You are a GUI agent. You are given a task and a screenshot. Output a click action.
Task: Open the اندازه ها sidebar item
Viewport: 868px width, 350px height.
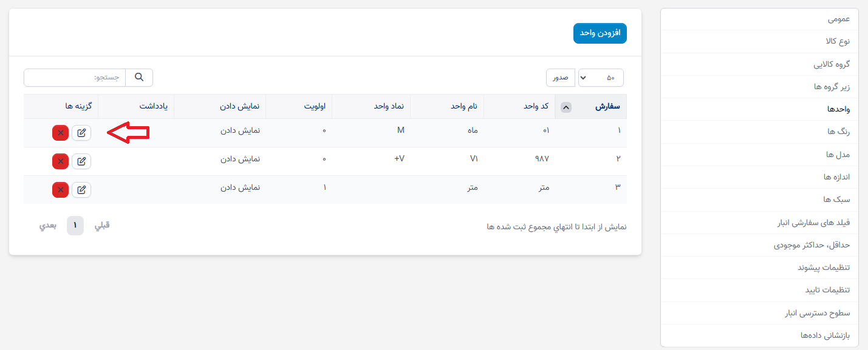[759, 177]
